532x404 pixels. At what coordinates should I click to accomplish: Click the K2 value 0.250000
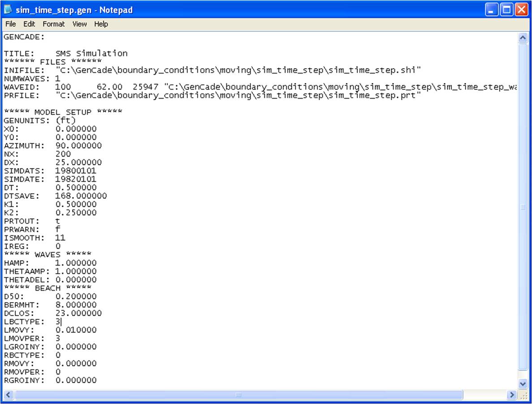[76, 213]
